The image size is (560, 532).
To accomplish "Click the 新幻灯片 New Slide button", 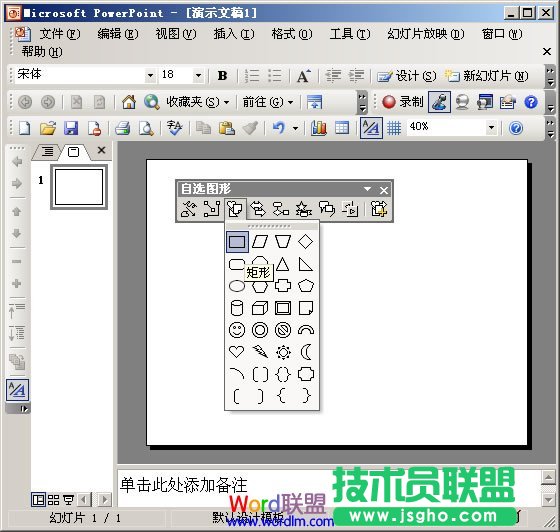I will [x=486, y=76].
